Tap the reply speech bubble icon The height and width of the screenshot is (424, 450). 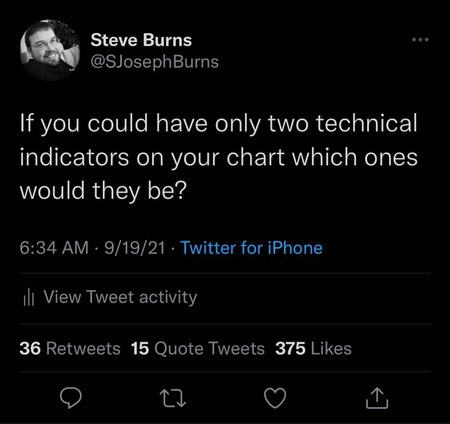[70, 398]
